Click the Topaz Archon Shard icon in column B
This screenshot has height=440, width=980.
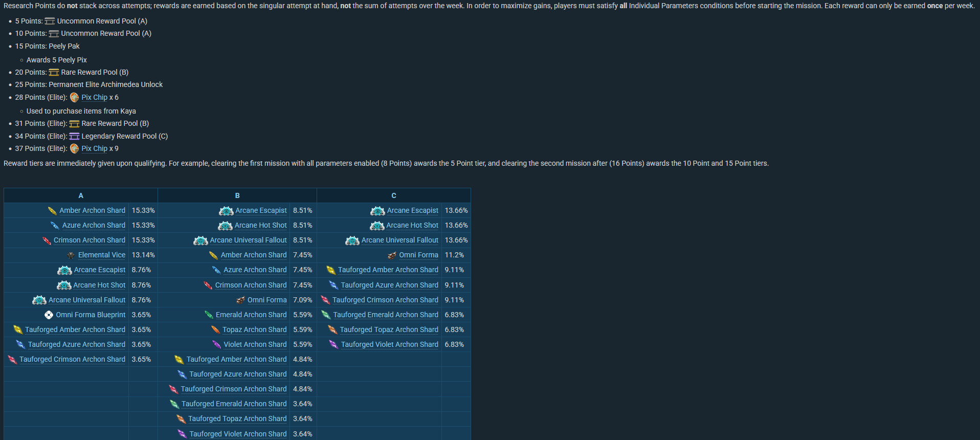215,330
